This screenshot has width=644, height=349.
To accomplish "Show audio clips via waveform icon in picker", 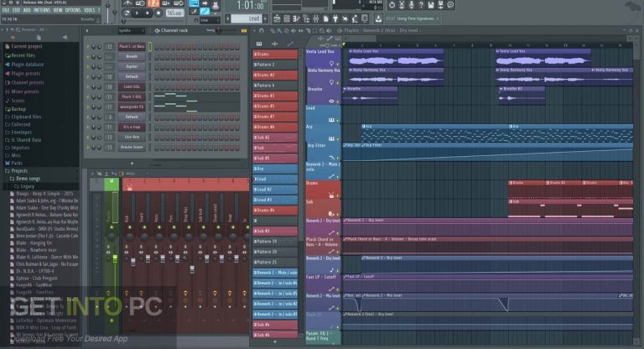I will pos(275,44).
